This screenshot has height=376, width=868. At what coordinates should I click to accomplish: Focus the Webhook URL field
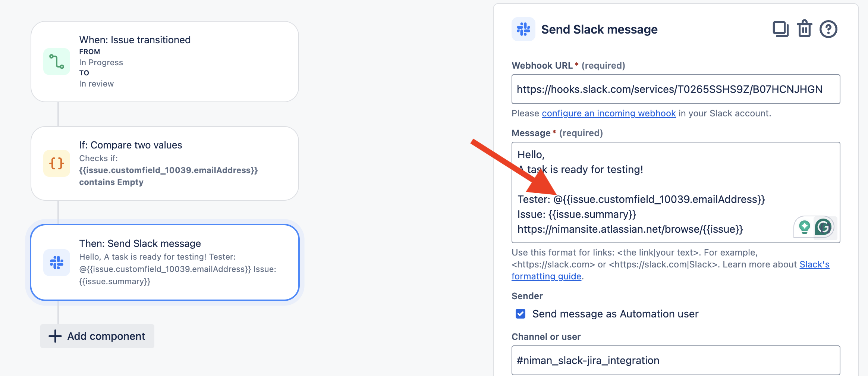pyautogui.click(x=676, y=89)
